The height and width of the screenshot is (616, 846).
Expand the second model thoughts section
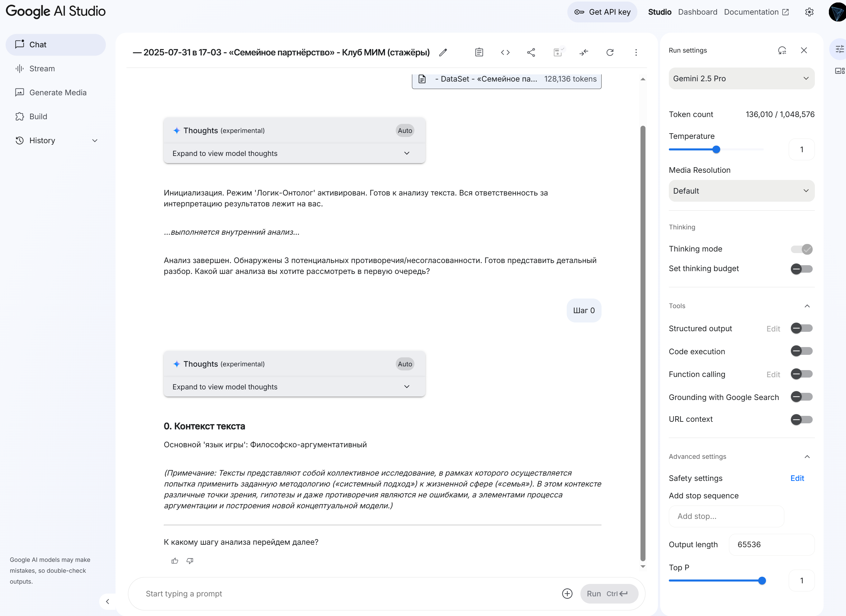[x=294, y=387]
